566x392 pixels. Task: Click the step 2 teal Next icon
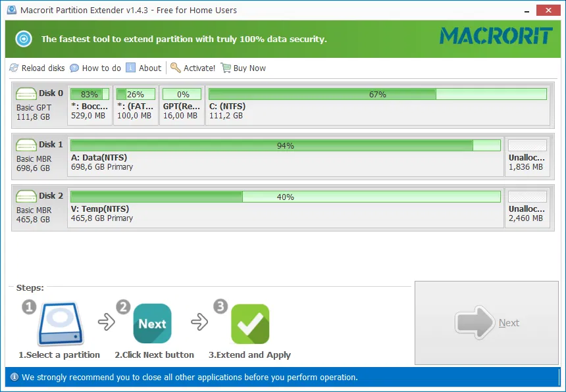152,324
